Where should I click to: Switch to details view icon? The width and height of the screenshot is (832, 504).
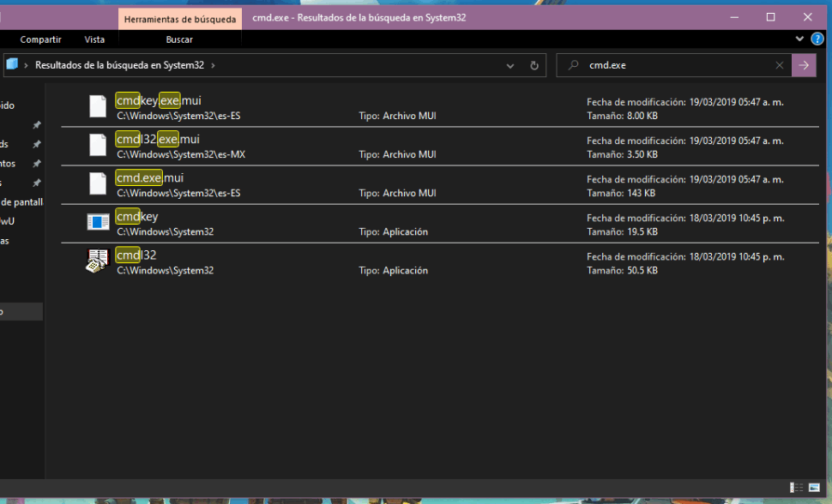796,488
